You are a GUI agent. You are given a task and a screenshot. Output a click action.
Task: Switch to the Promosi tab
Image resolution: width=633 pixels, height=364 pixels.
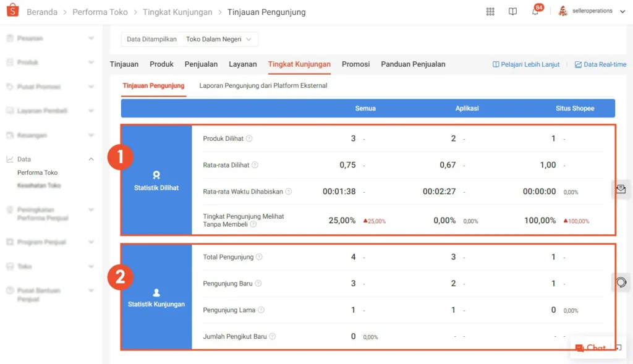click(x=356, y=64)
